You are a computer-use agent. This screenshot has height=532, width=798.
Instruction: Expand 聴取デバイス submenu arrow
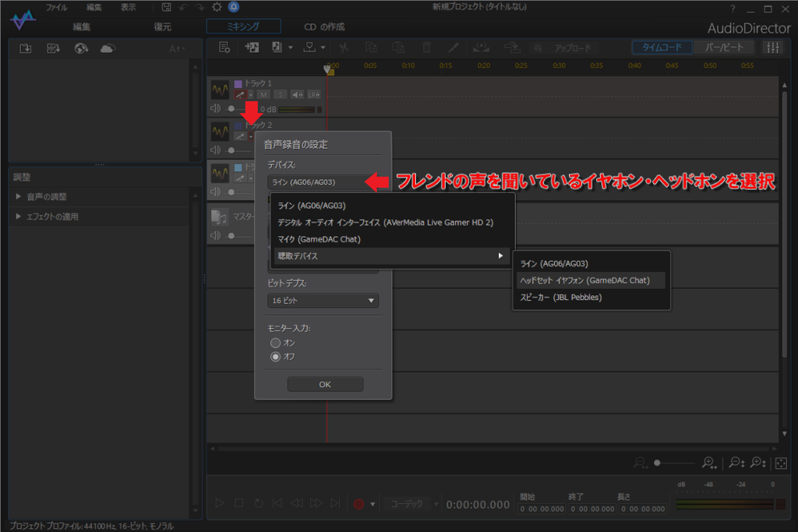pyautogui.click(x=500, y=255)
